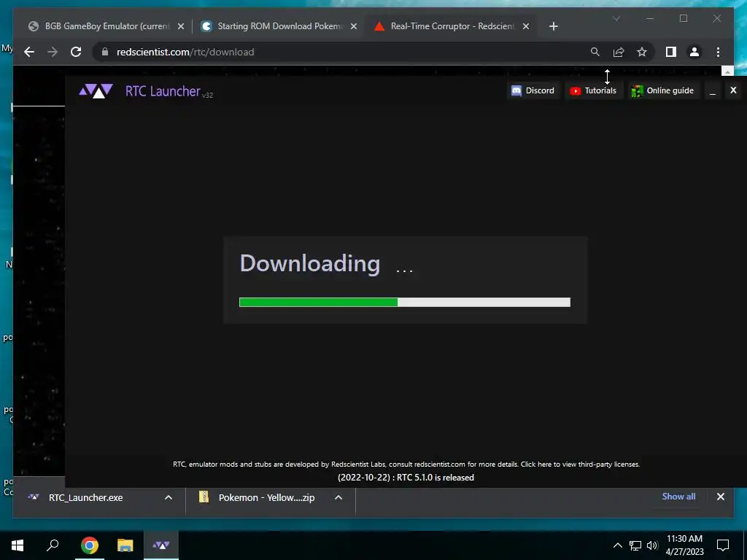Open the Discord link in RTC Launcher

tap(533, 90)
